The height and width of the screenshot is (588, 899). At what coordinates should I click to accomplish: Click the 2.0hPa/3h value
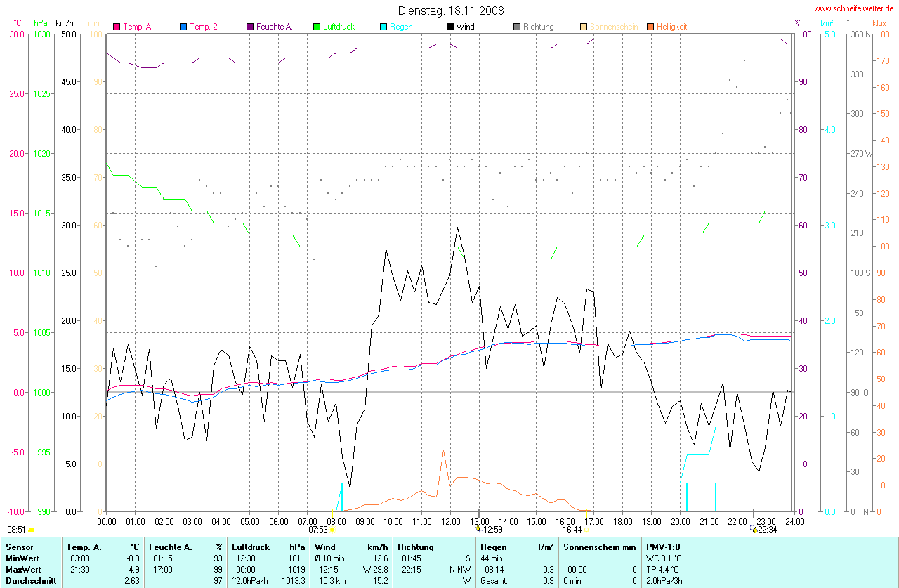click(664, 581)
